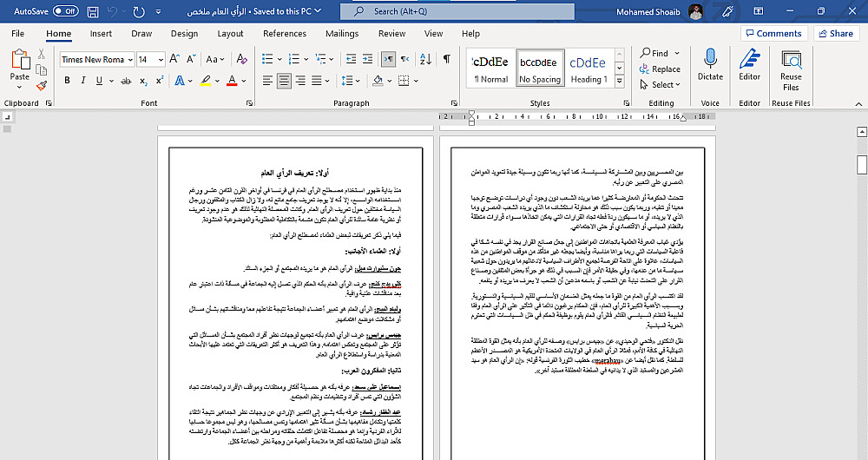This screenshot has height=460, width=868.
Task: Clear all formatting icon
Action: pos(241,59)
